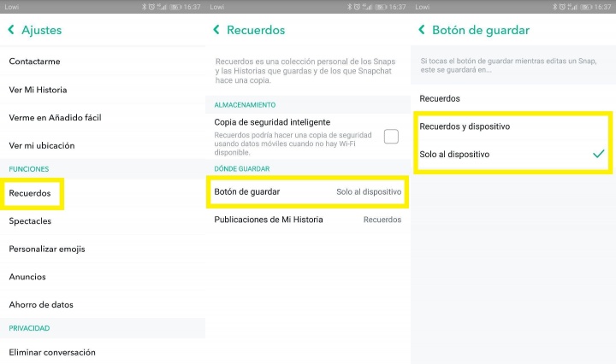Image resolution: width=616 pixels, height=364 pixels.
Task: Tap Recuerdos description paragraph
Action: pyautogui.click(x=305, y=71)
